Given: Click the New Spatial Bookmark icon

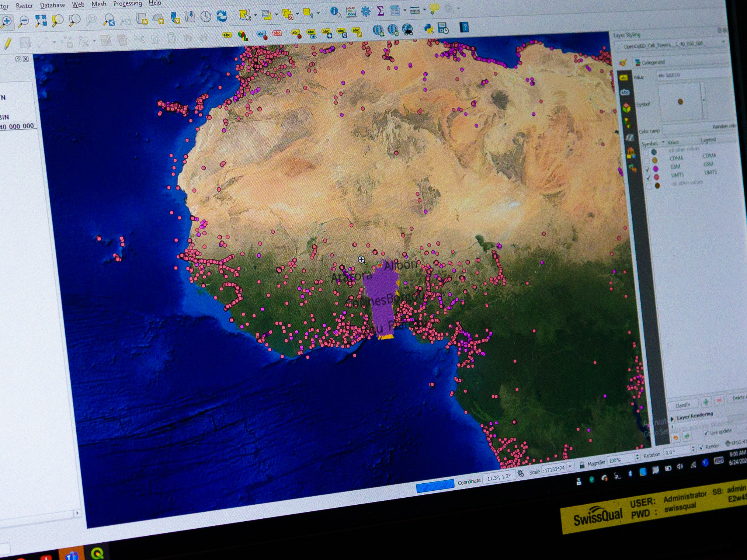Looking at the screenshot, I should [175, 17].
